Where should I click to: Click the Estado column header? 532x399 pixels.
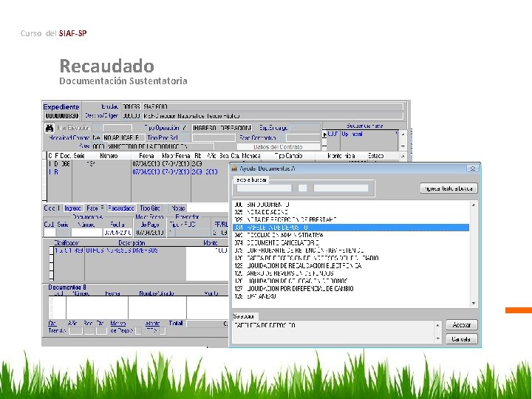click(375, 156)
